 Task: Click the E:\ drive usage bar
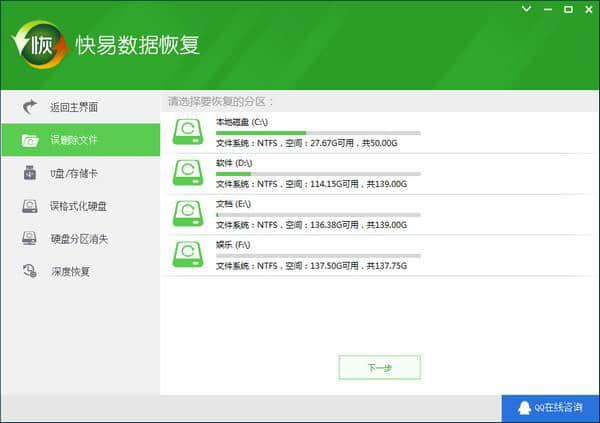click(318, 215)
